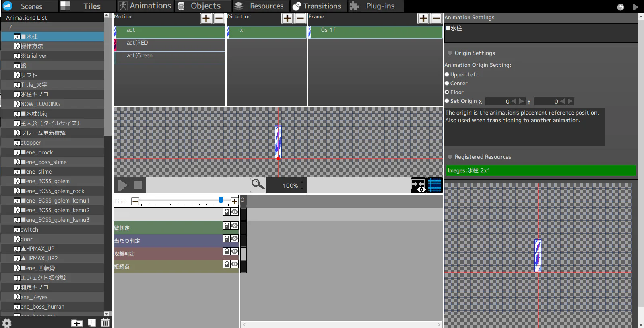
Task: Toggle the blue grid display icon
Action: 434,185
